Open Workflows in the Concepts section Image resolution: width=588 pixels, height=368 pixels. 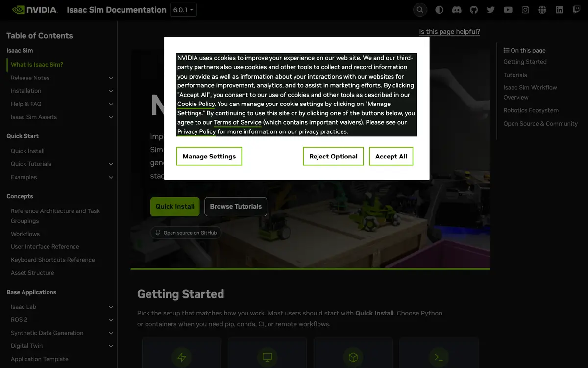click(25, 234)
